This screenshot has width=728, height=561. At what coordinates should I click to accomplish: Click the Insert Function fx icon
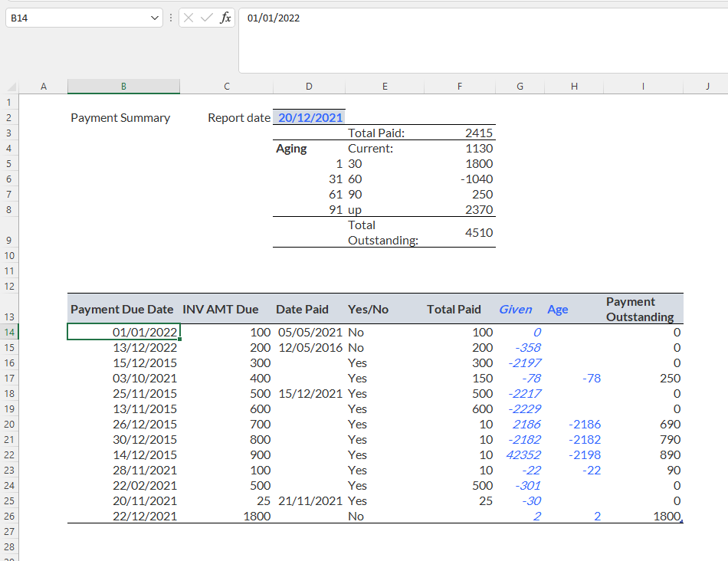coord(225,18)
